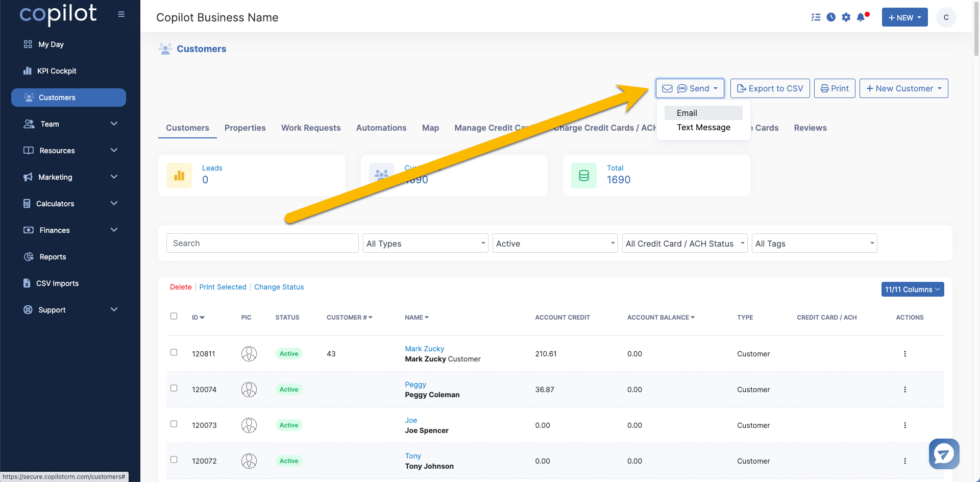980x482 pixels.
Task: Check the box for customer 120072
Action: pyautogui.click(x=174, y=460)
